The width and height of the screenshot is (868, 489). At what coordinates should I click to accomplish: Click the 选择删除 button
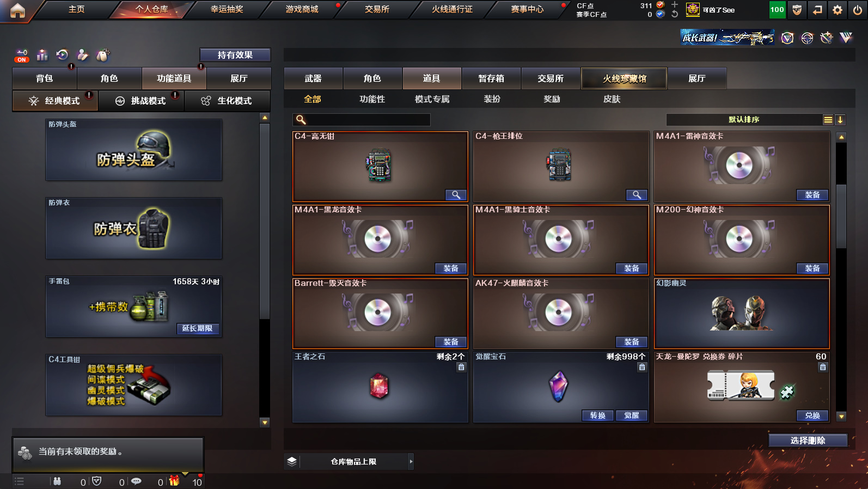(x=808, y=441)
